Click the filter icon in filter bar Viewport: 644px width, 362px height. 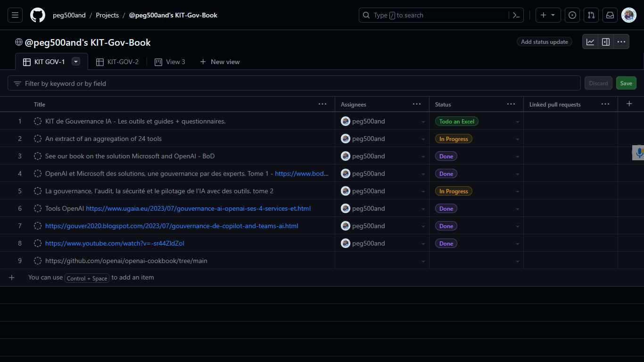(x=17, y=83)
